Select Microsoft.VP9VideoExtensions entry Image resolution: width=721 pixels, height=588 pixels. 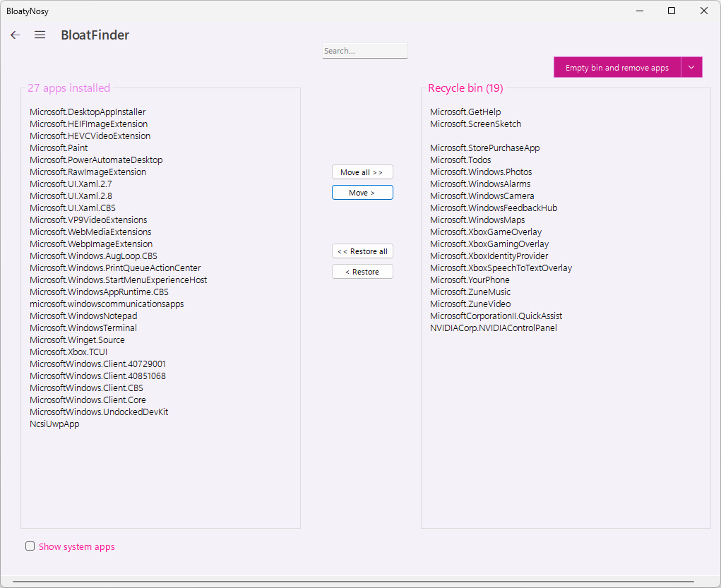(x=88, y=220)
